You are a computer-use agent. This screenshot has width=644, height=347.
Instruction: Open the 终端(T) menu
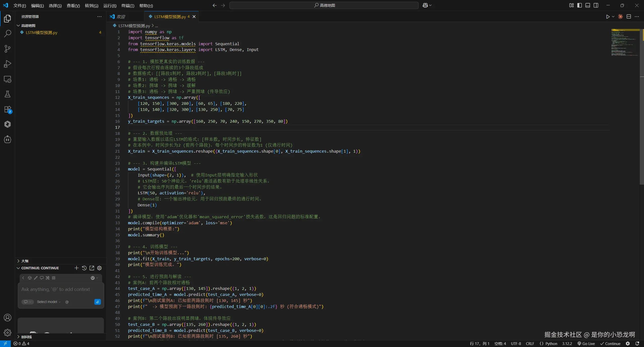[128, 6]
